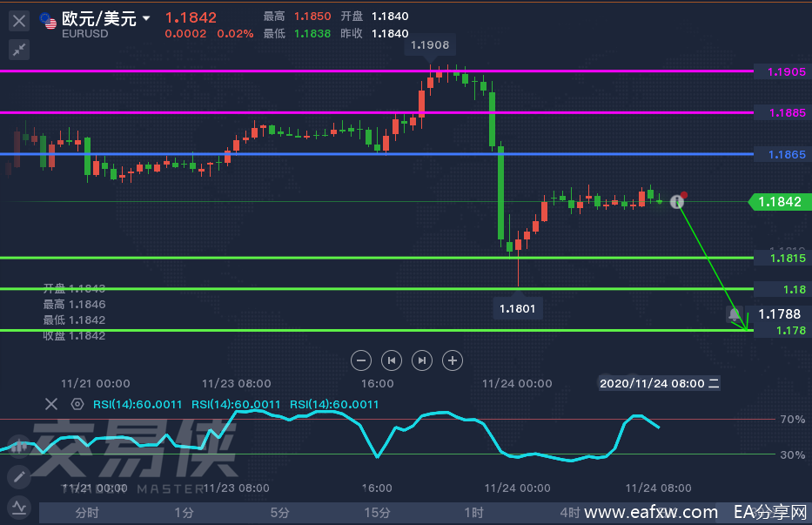Click the current price label 1.1842
The width and height of the screenshot is (812, 525).
(779, 202)
